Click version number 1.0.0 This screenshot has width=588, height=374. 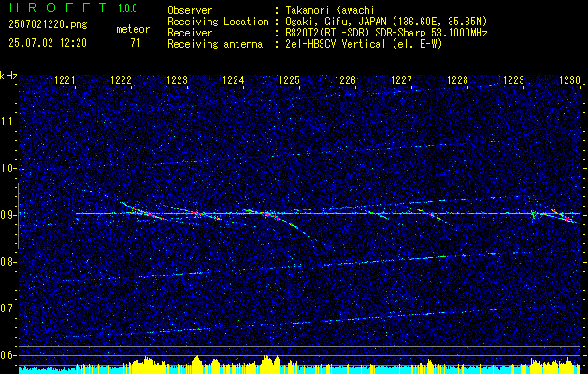tap(127, 8)
